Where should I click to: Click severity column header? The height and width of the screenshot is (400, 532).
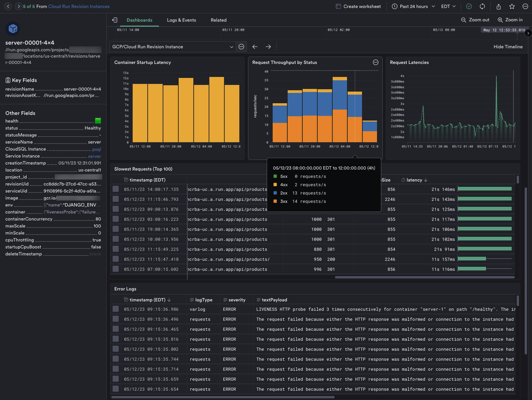[x=237, y=300]
